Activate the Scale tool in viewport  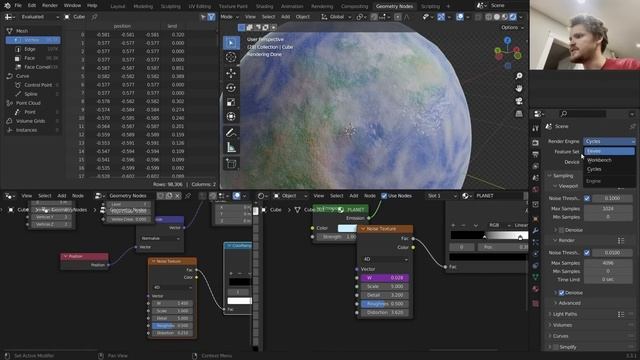pyautogui.click(x=231, y=102)
